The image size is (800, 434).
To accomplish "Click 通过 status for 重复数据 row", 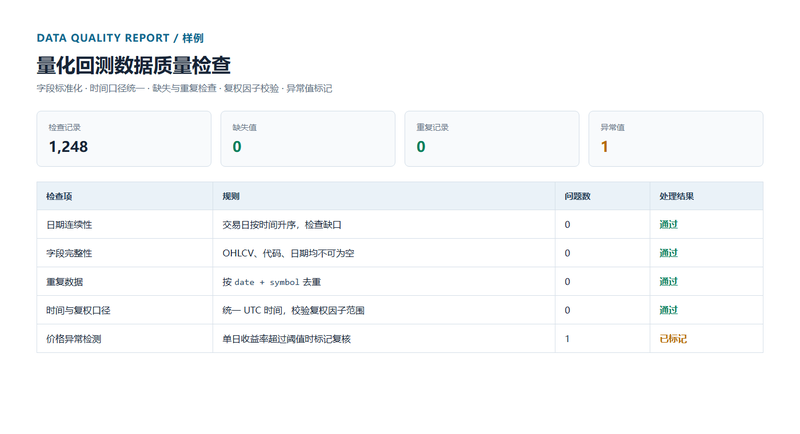I will coord(668,282).
